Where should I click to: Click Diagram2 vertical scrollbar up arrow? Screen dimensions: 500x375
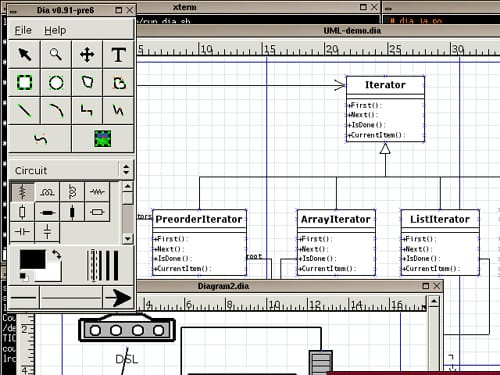pyautogui.click(x=434, y=302)
